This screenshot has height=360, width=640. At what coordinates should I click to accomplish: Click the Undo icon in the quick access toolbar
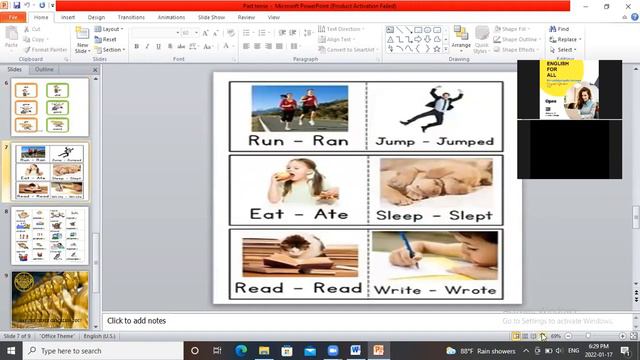click(x=27, y=5)
